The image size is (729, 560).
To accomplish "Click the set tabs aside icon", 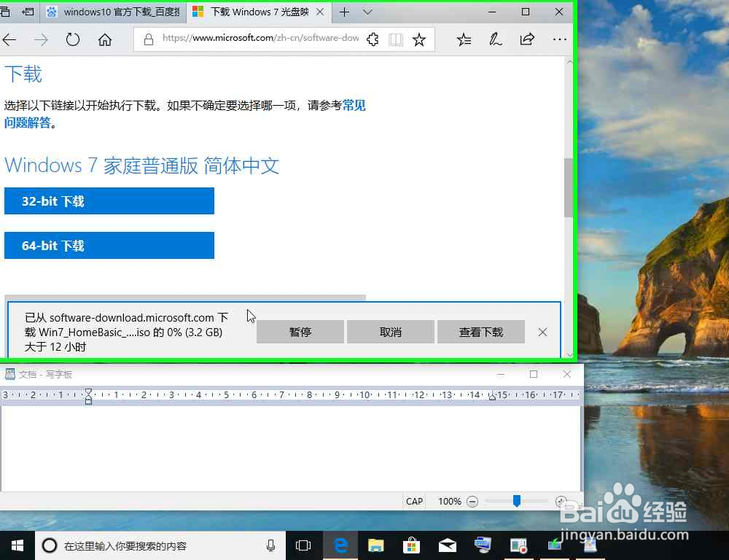I will coord(28,12).
